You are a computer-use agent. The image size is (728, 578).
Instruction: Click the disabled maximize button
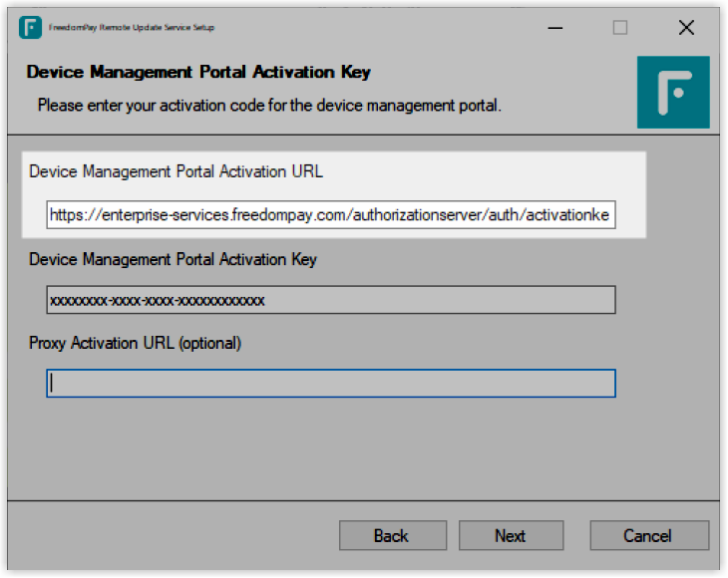[x=620, y=27]
